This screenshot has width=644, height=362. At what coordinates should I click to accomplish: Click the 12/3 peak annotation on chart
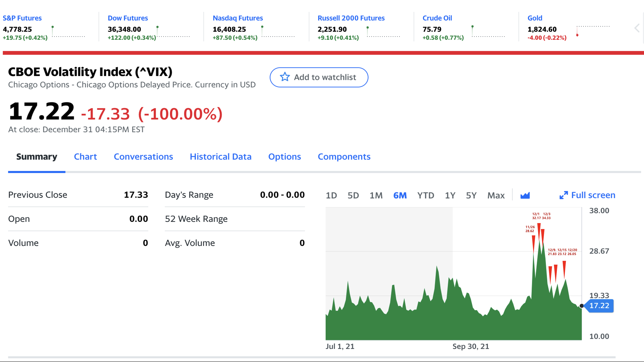(x=546, y=216)
